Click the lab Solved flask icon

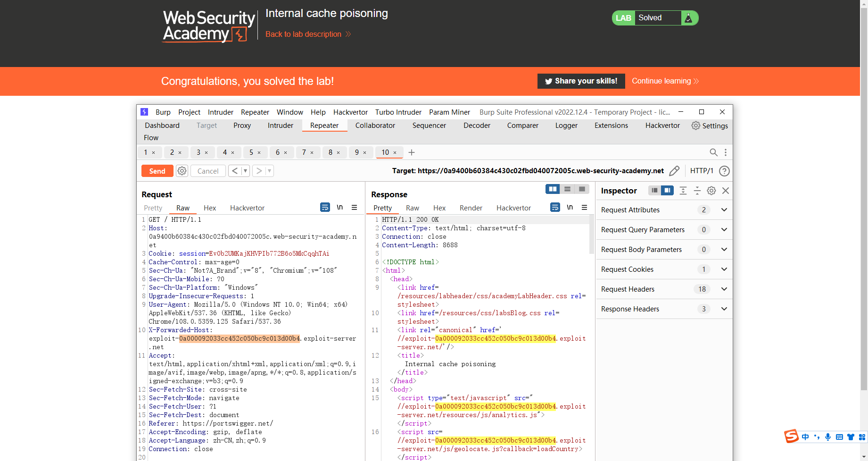[688, 18]
